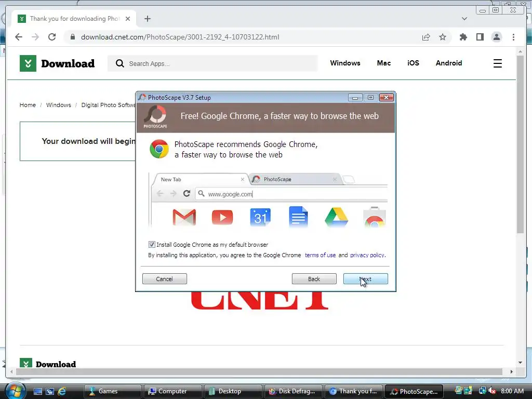This screenshot has width=532, height=399.
Task: Toggle Chrome side panel icon
Action: pyautogui.click(x=480, y=37)
